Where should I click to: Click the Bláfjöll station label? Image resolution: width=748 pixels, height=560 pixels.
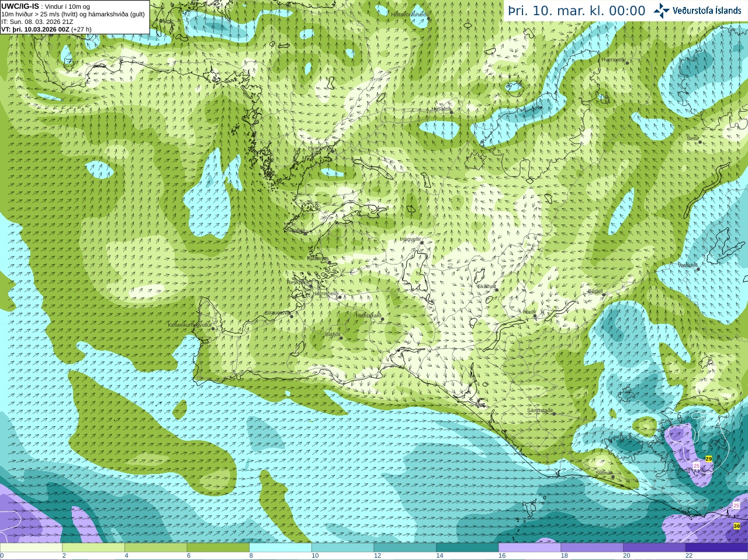[x=333, y=334]
